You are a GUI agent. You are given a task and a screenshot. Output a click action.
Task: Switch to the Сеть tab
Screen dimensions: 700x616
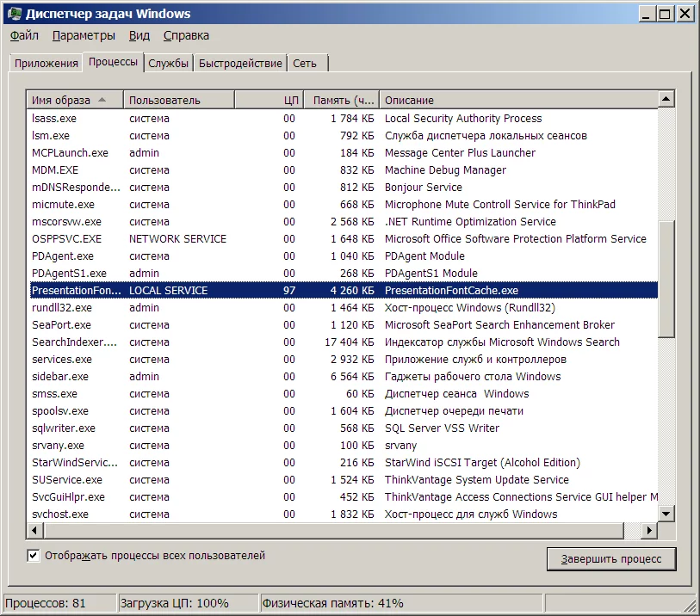(305, 64)
